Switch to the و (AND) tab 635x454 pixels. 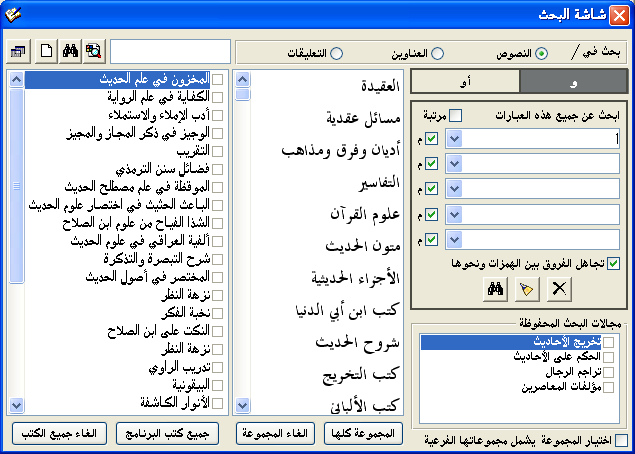573,82
